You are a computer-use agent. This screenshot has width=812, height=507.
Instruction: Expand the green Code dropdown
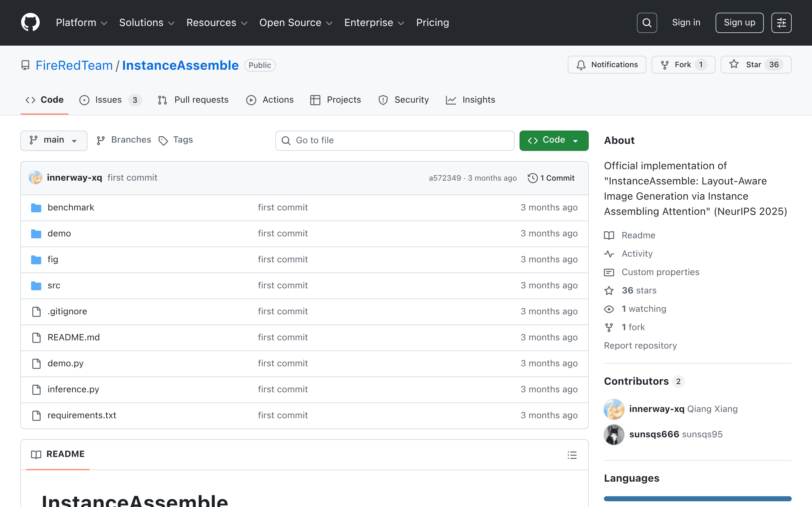[x=553, y=140]
